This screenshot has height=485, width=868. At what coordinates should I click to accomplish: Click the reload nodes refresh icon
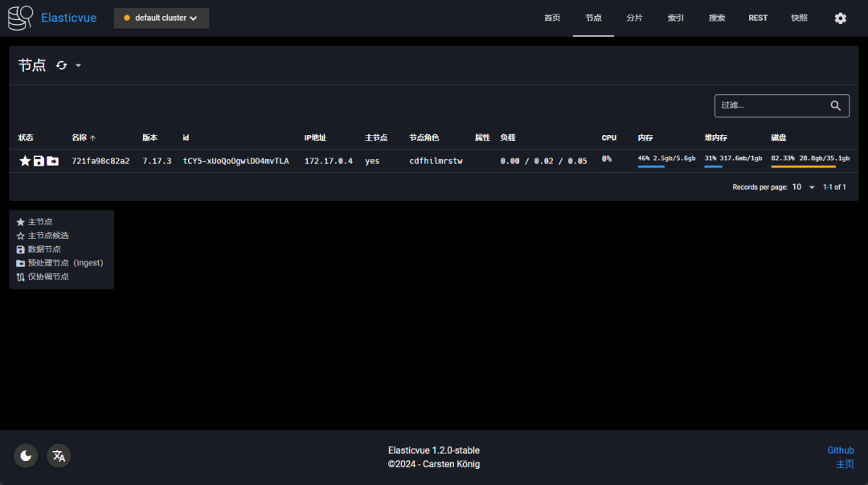pyautogui.click(x=62, y=65)
